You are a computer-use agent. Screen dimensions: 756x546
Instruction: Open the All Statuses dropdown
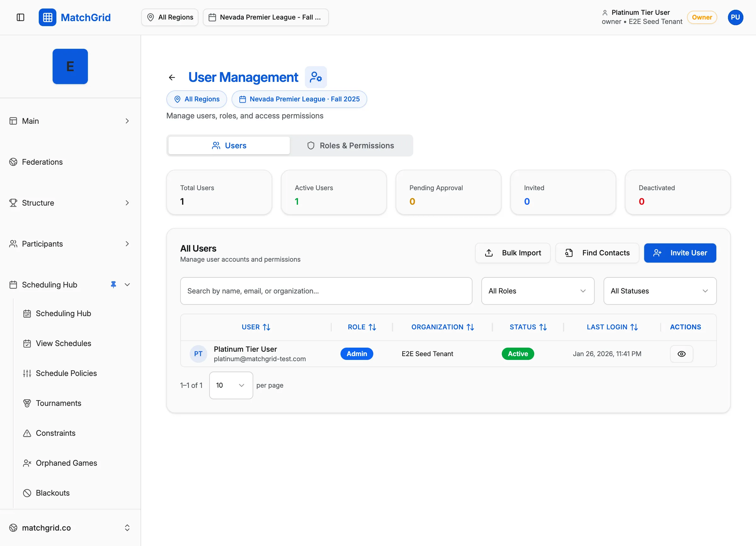[x=660, y=291]
